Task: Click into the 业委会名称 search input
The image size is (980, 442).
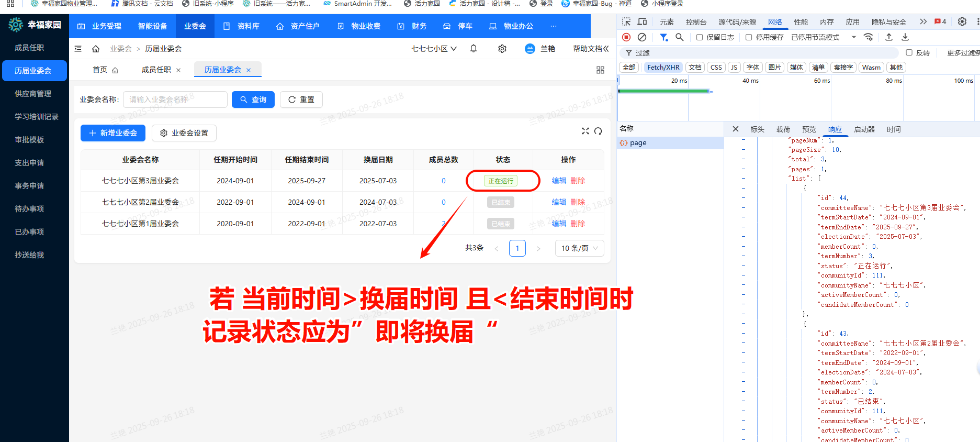Action: point(175,100)
